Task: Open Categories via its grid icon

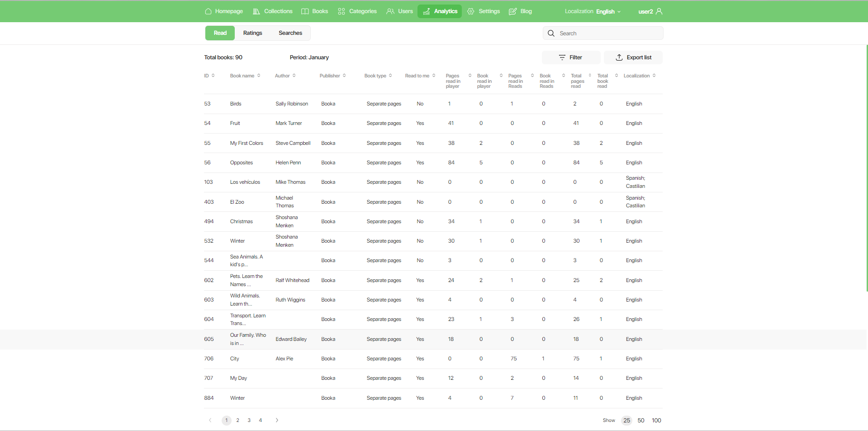Action: pyautogui.click(x=342, y=11)
